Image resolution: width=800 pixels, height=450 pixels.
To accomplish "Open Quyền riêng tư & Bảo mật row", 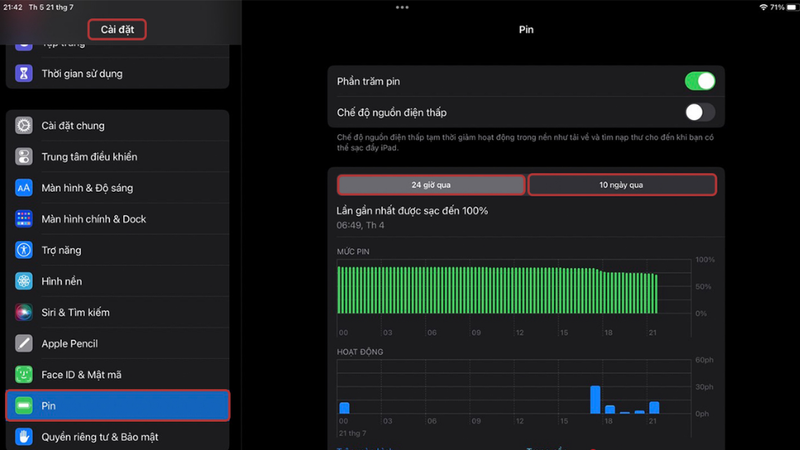I will pyautogui.click(x=117, y=437).
